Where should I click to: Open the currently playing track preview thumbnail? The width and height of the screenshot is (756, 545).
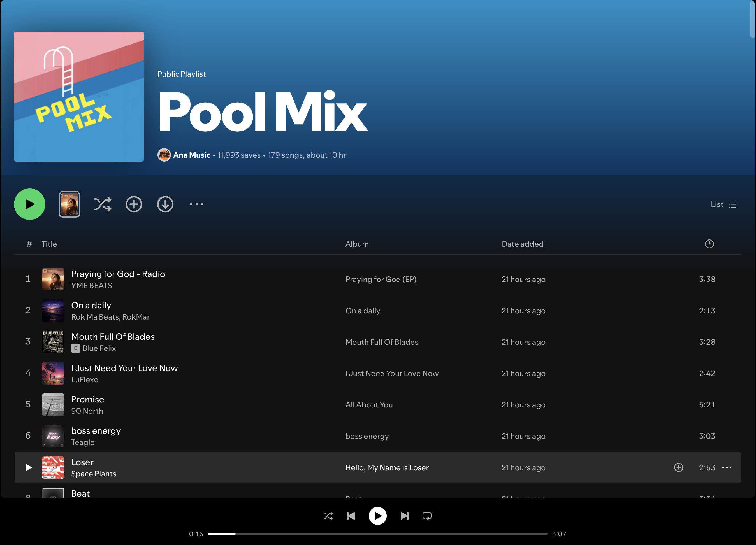click(x=69, y=204)
